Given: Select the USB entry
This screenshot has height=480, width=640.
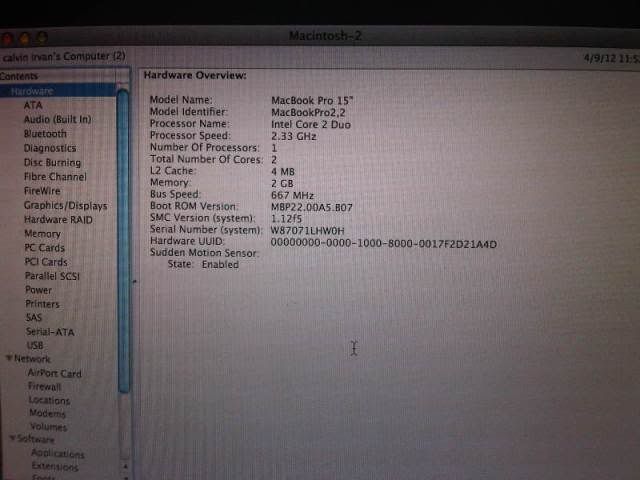Looking at the screenshot, I should 35,345.
